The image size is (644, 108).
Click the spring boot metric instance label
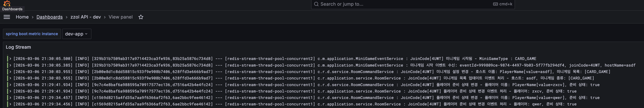click(32, 34)
